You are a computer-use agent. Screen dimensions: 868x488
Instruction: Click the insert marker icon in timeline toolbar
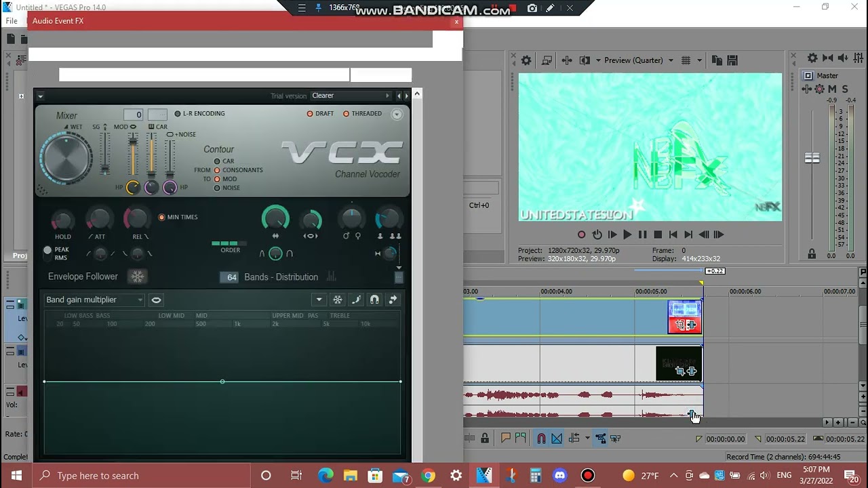pos(505,439)
